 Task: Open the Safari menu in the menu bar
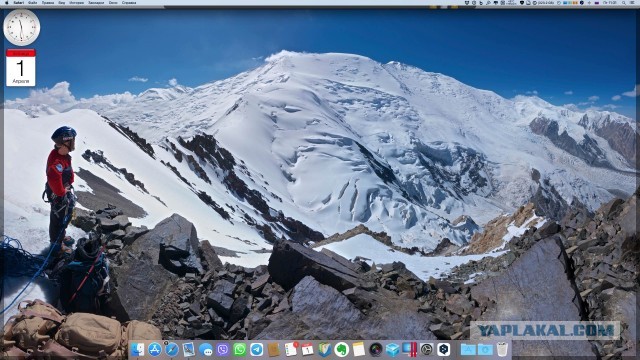tap(18, 2)
